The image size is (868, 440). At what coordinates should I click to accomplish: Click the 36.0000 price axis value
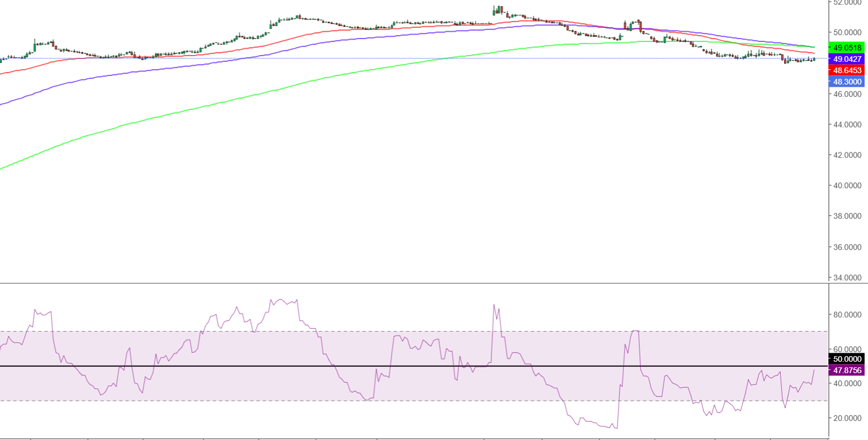pyautogui.click(x=847, y=247)
